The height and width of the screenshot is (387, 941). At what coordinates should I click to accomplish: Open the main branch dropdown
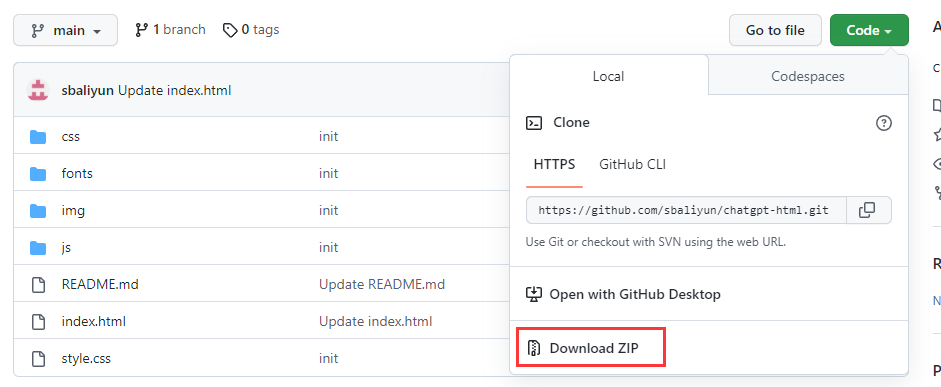[65, 30]
